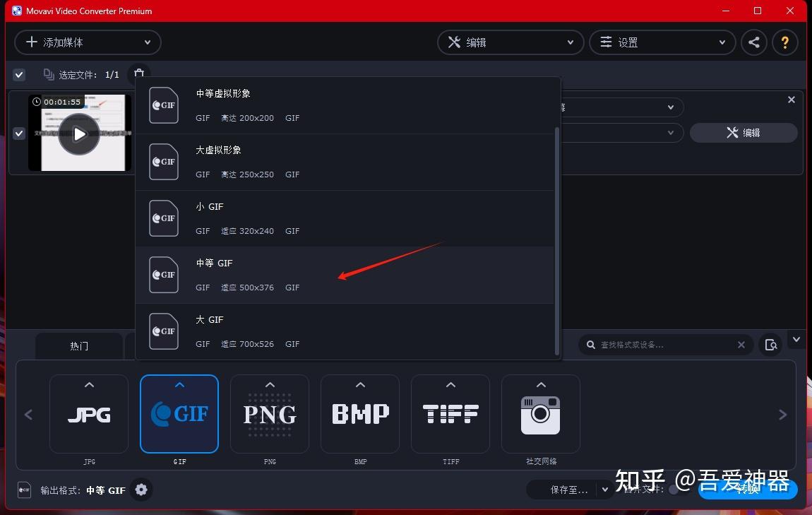Click the preset list scrollbar
The image size is (812, 515).
[557, 241]
